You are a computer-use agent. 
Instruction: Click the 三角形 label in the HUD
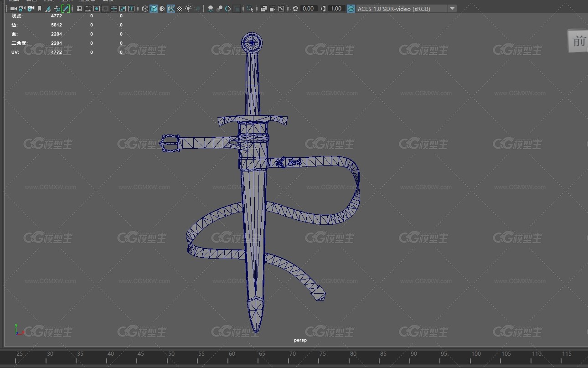coord(20,43)
